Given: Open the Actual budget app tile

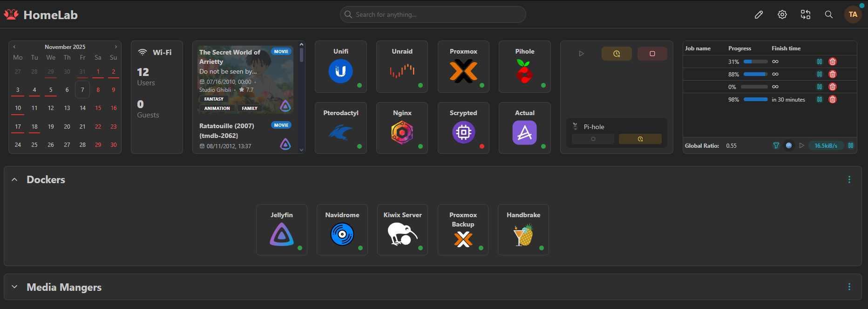Looking at the screenshot, I should tap(524, 128).
